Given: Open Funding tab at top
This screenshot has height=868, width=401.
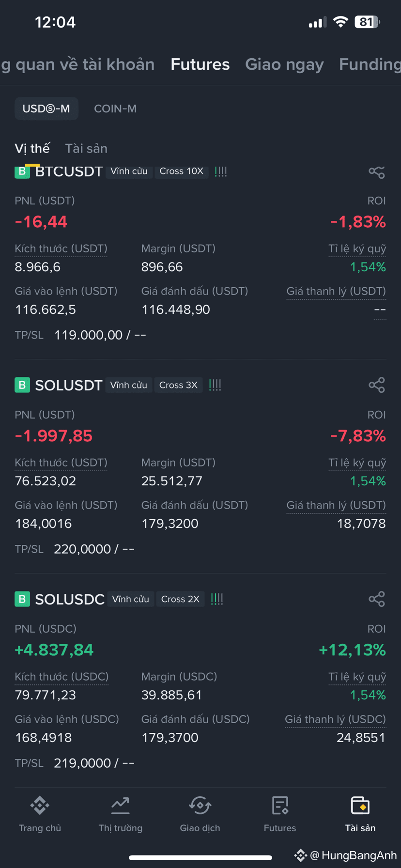Looking at the screenshot, I should [x=370, y=64].
